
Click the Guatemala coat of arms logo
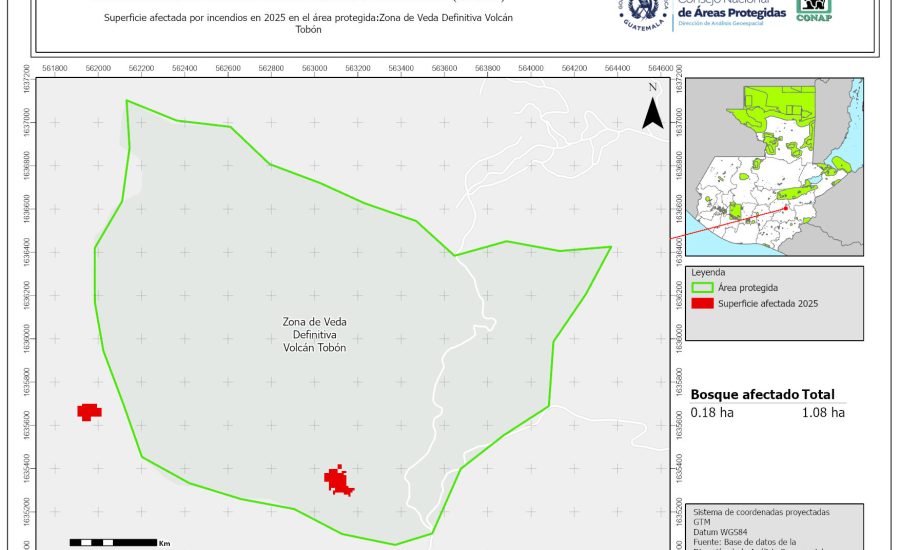[643, 12]
